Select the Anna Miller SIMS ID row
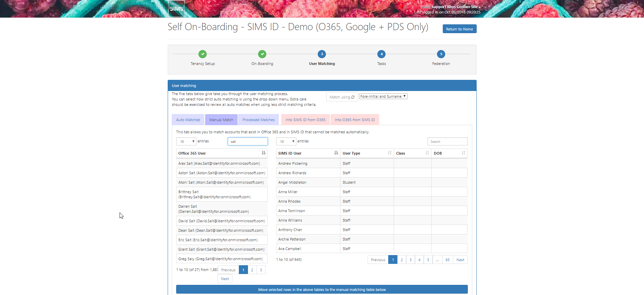The image size is (644, 295). (x=372, y=192)
